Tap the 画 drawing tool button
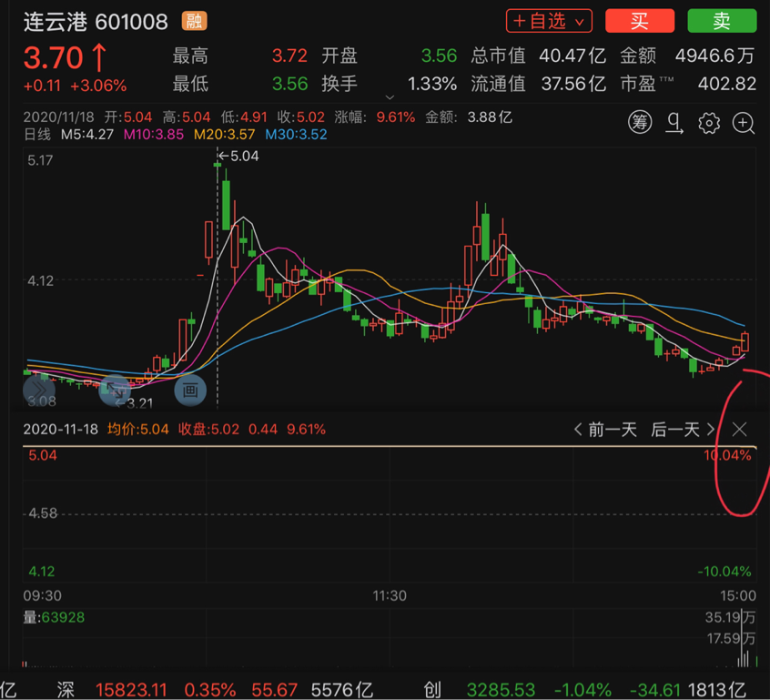The width and height of the screenshot is (770, 700). coord(190,391)
